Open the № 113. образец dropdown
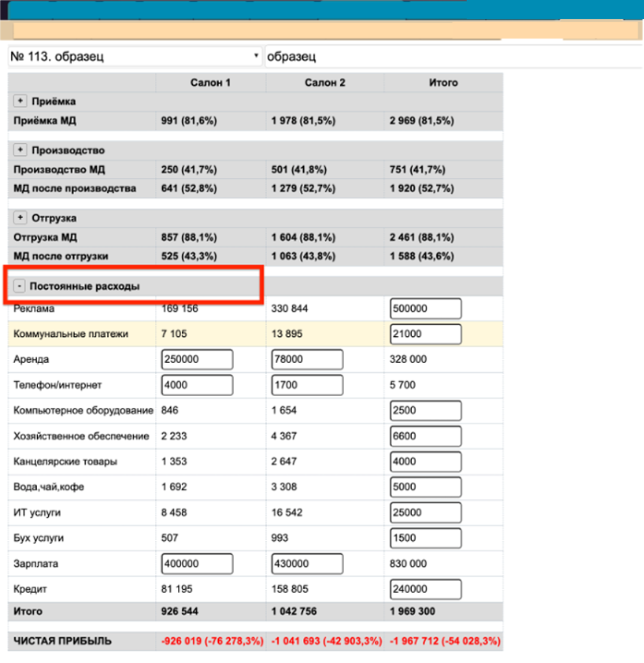Image resolution: width=644 pixels, height=663 pixels. [135, 57]
